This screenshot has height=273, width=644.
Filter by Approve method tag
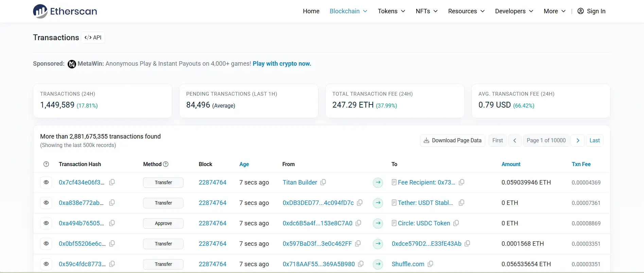[x=163, y=223]
